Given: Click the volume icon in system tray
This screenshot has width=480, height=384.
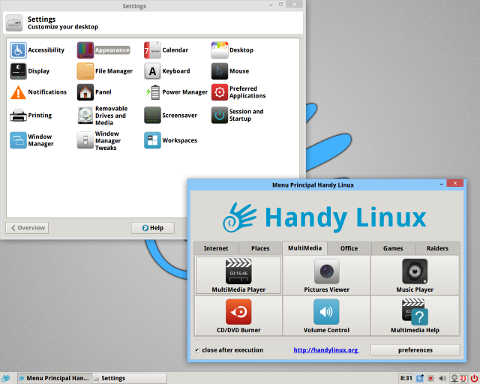Looking at the screenshot, I should (x=442, y=378).
